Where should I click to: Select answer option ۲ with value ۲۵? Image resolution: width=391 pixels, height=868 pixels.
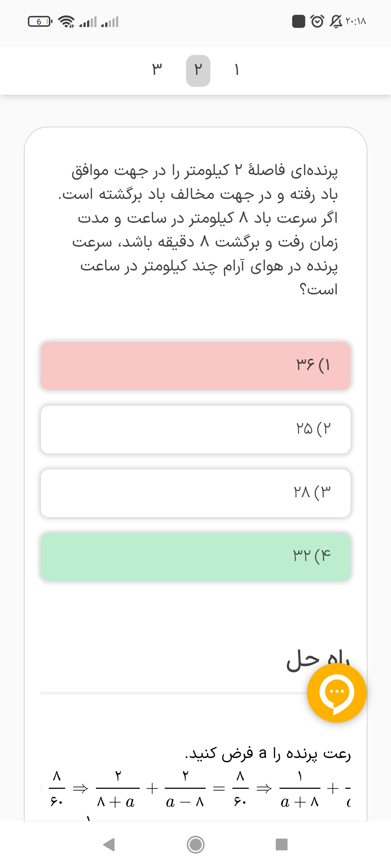(x=195, y=429)
